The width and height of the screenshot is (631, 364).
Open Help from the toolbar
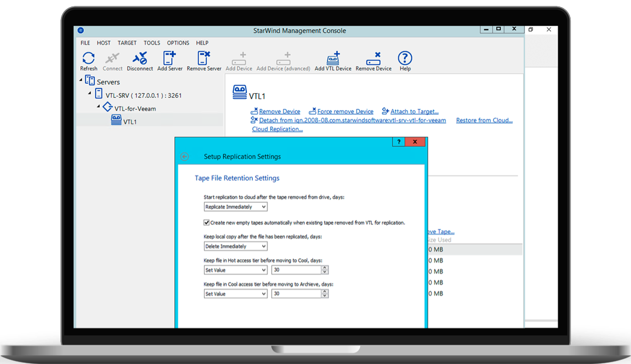pos(405,58)
